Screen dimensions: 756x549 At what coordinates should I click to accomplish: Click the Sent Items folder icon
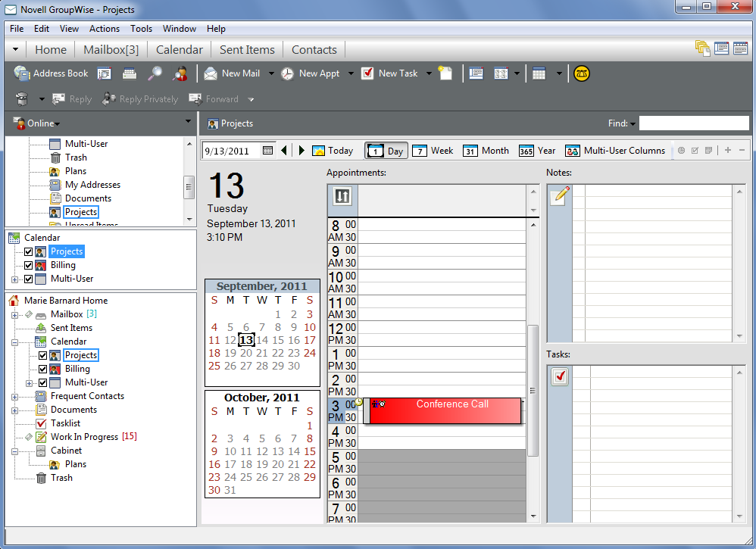[42, 328]
